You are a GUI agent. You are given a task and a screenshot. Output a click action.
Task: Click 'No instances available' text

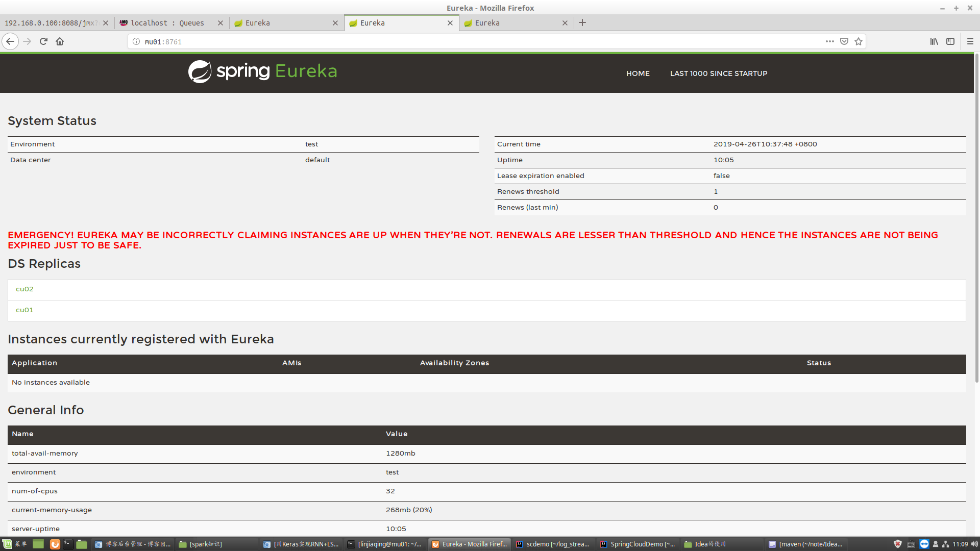tap(51, 382)
